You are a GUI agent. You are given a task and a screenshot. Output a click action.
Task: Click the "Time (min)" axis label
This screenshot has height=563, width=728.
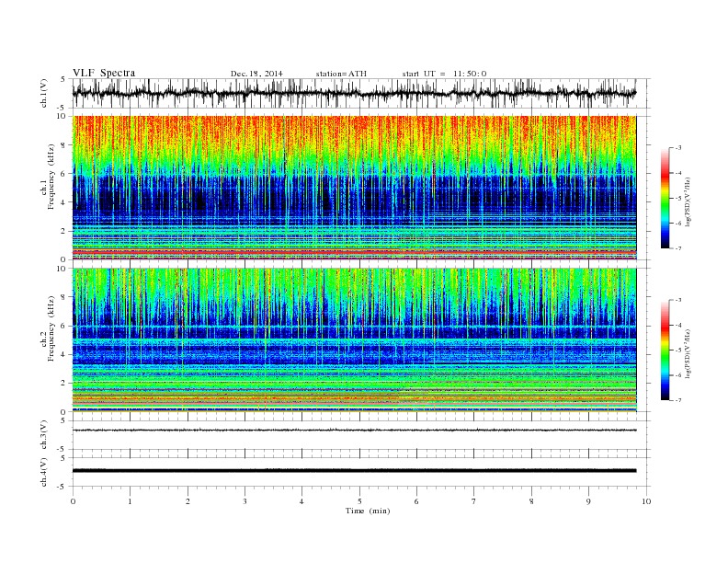point(368,511)
